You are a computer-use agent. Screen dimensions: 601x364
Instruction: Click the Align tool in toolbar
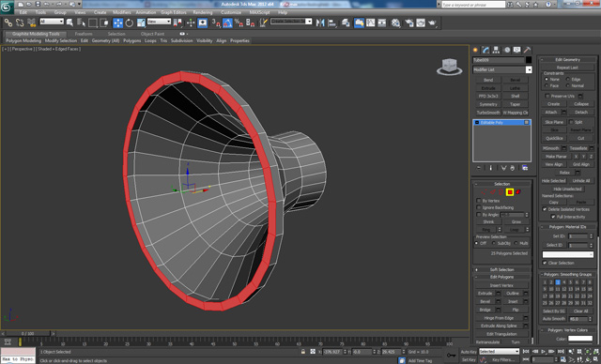pyautogui.click(x=331, y=23)
